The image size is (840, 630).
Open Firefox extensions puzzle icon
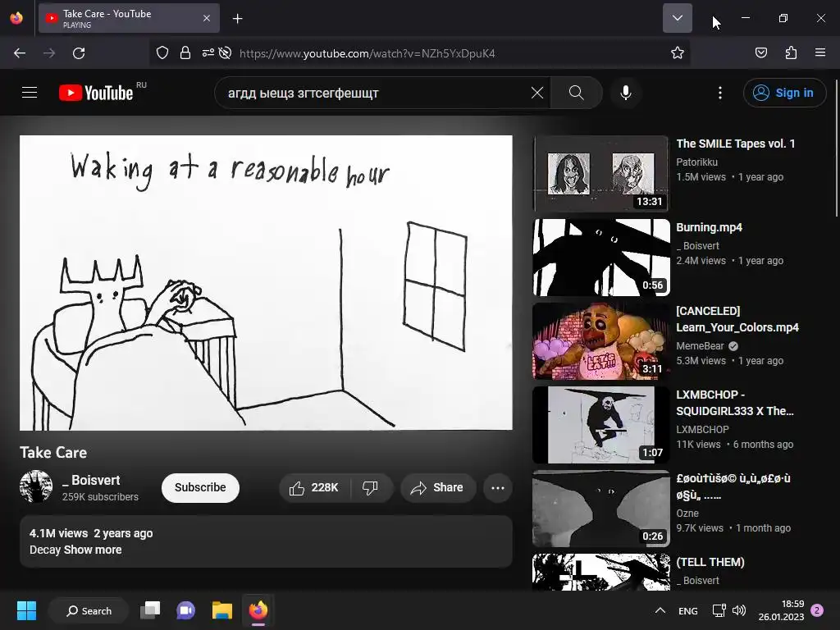[791, 52]
